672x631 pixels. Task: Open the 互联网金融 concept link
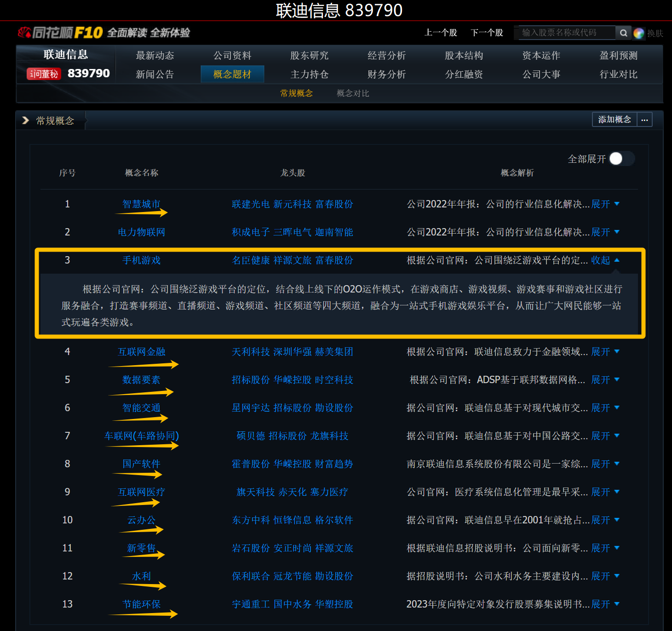pos(142,352)
